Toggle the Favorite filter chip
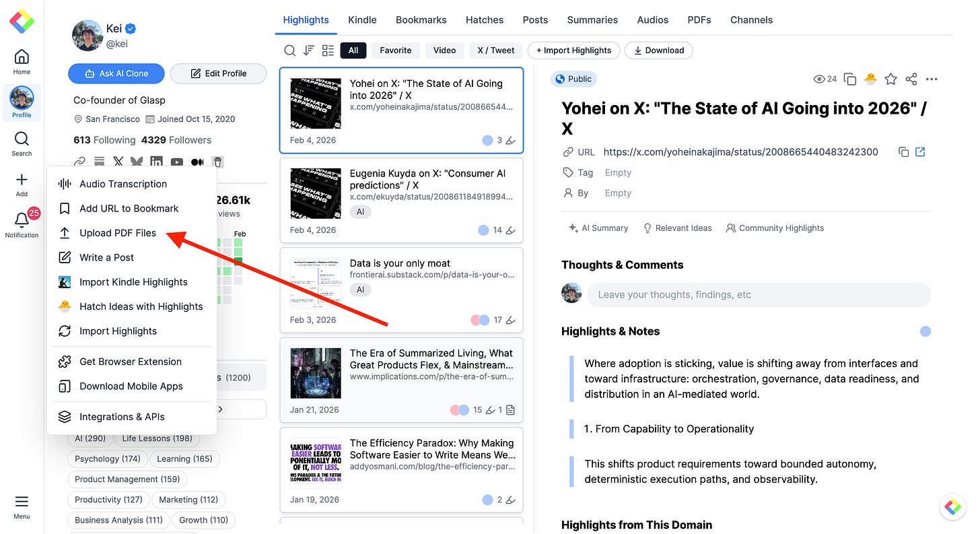The height and width of the screenshot is (534, 980). click(396, 51)
